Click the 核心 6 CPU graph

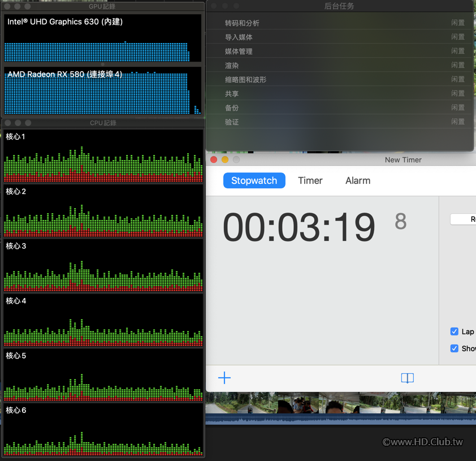point(103,430)
